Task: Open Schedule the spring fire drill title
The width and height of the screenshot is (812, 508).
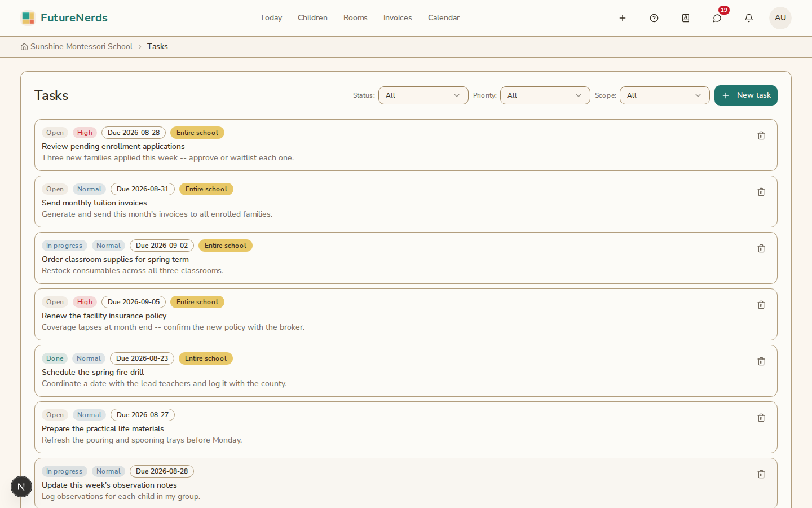Action: (92, 372)
